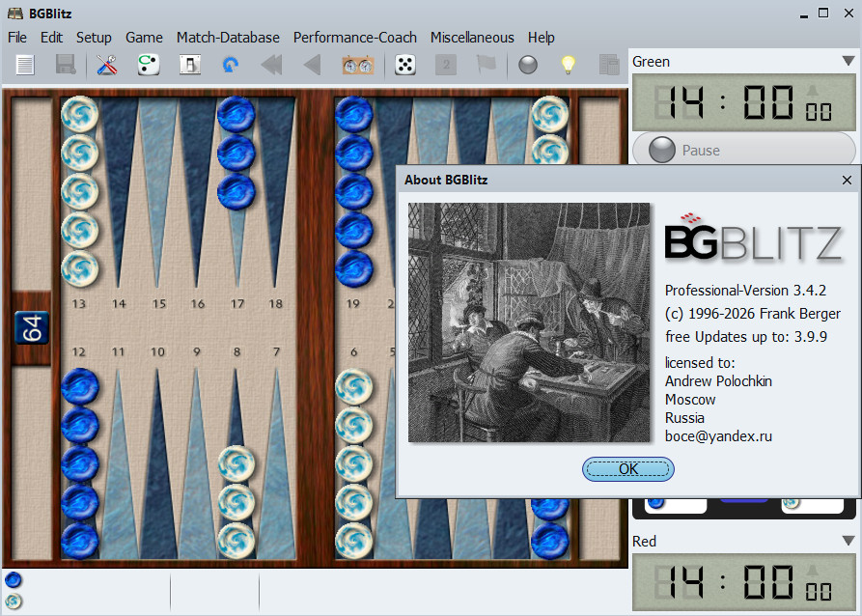Click the double left arrow rewind icon
Viewport: 862px width, 616px height.
click(x=271, y=66)
